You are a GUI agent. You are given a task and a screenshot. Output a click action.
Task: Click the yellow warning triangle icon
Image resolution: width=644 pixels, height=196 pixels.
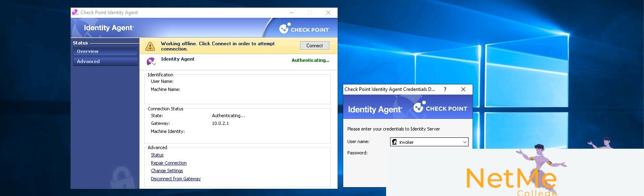point(150,46)
